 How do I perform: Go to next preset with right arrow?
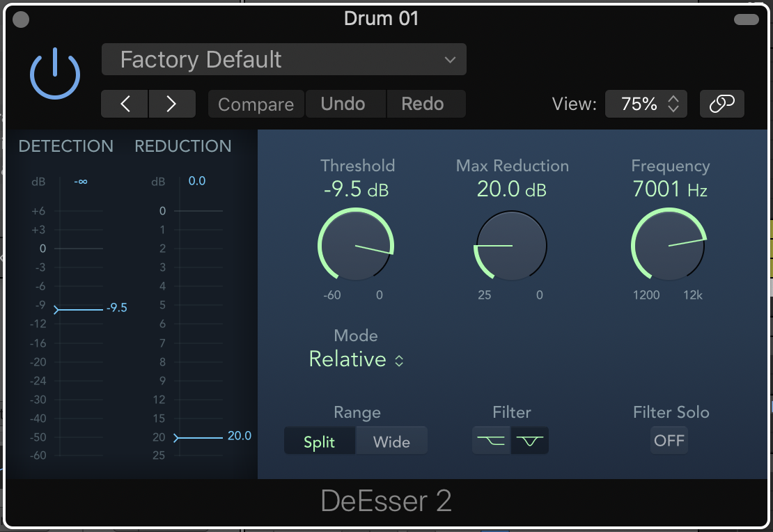[x=171, y=104]
